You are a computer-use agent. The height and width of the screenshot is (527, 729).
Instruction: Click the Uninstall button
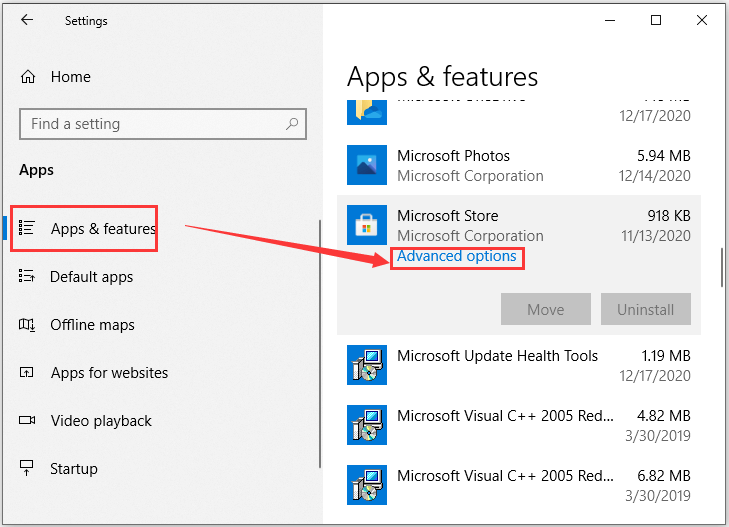point(646,309)
